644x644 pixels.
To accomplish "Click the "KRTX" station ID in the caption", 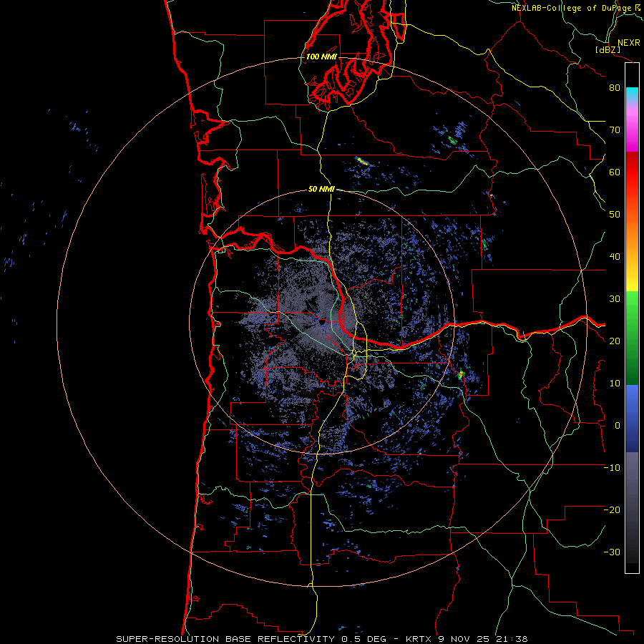I will tap(418, 639).
